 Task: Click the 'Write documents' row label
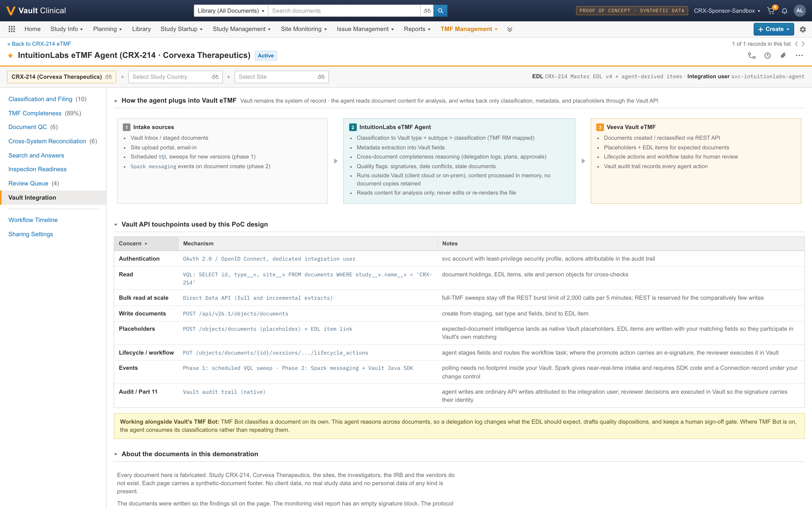click(142, 313)
